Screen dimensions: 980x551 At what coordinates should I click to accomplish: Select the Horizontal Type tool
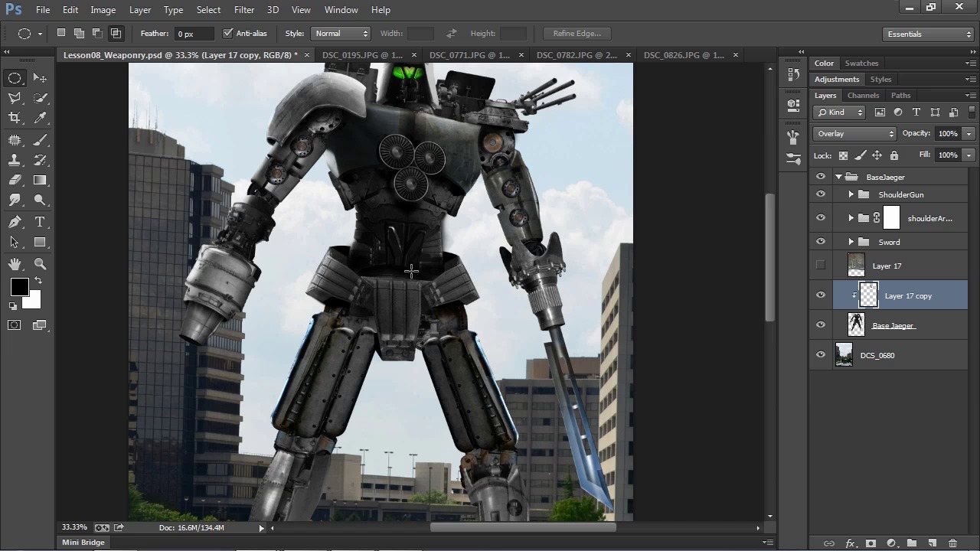click(x=40, y=222)
